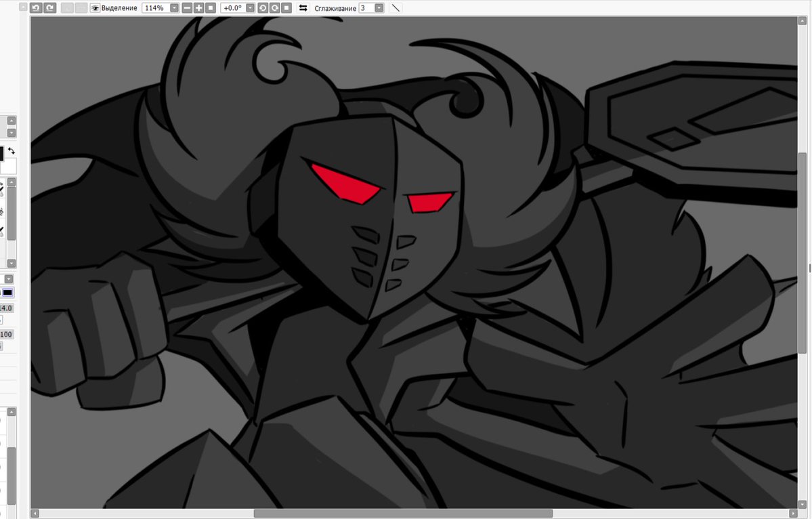Open the dropdown above the brush shape

pyautogui.click(x=9, y=279)
